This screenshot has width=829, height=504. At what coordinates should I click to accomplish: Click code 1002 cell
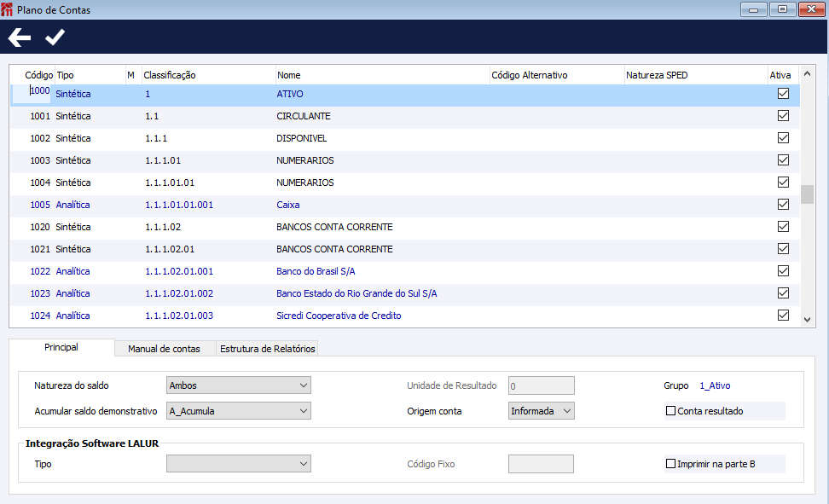tap(40, 138)
